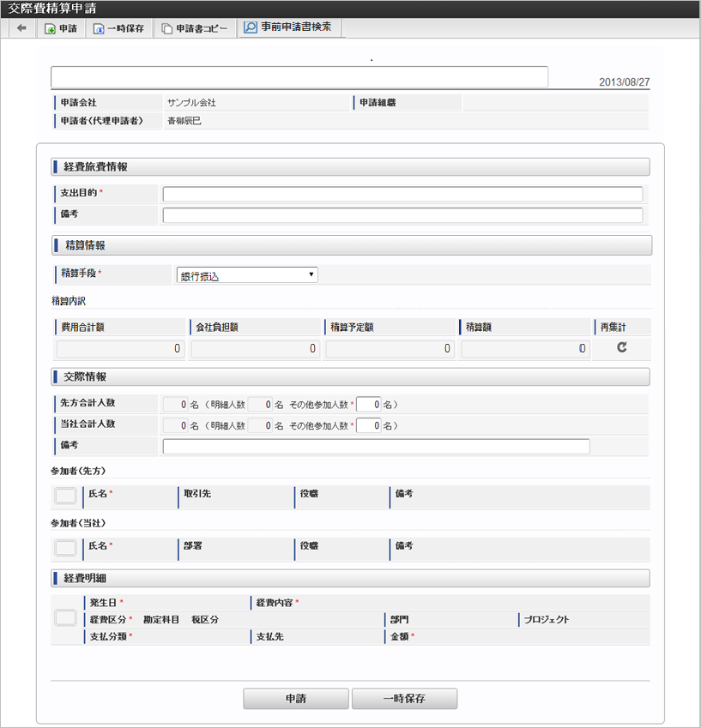Click the back arrow icon in toolbar
This screenshot has height=728, width=701.
pyautogui.click(x=21, y=28)
